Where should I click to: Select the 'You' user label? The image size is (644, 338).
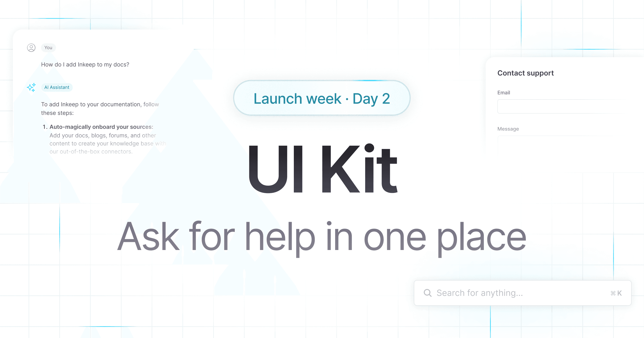click(48, 47)
